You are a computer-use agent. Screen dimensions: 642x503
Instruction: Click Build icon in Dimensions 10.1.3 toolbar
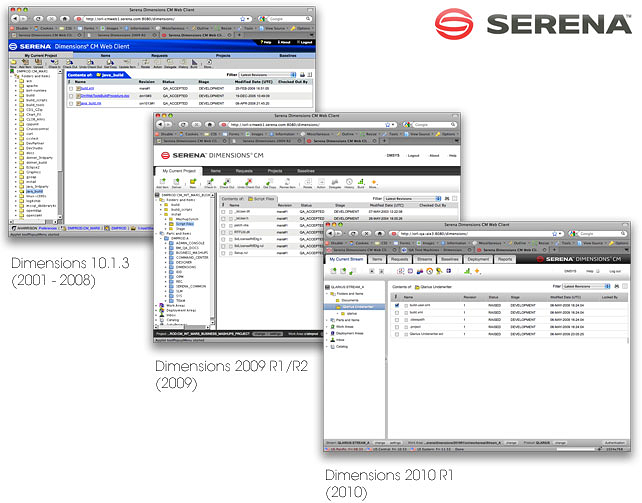pos(194,62)
